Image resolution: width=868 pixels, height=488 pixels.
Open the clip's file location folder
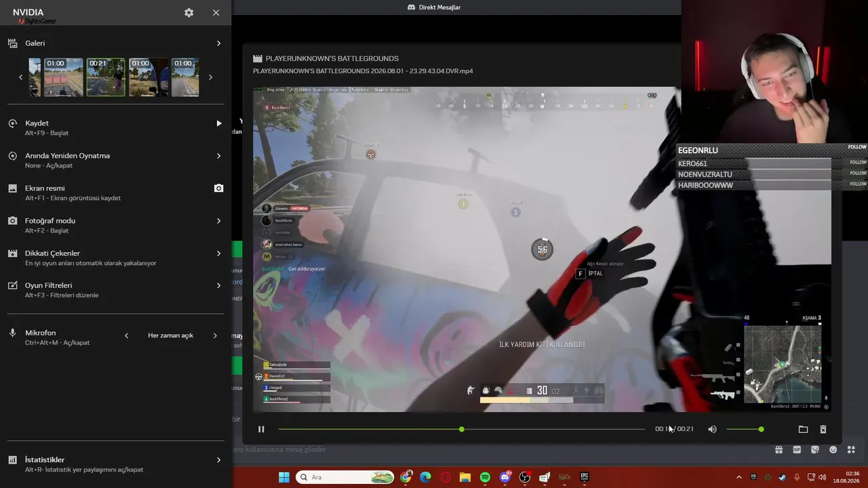pos(803,429)
